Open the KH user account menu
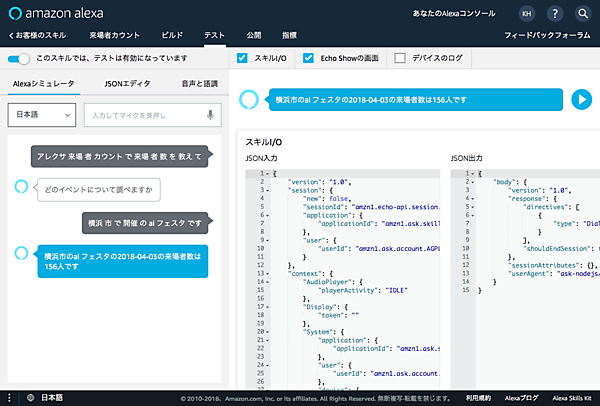This screenshot has width=600, height=406. point(527,14)
